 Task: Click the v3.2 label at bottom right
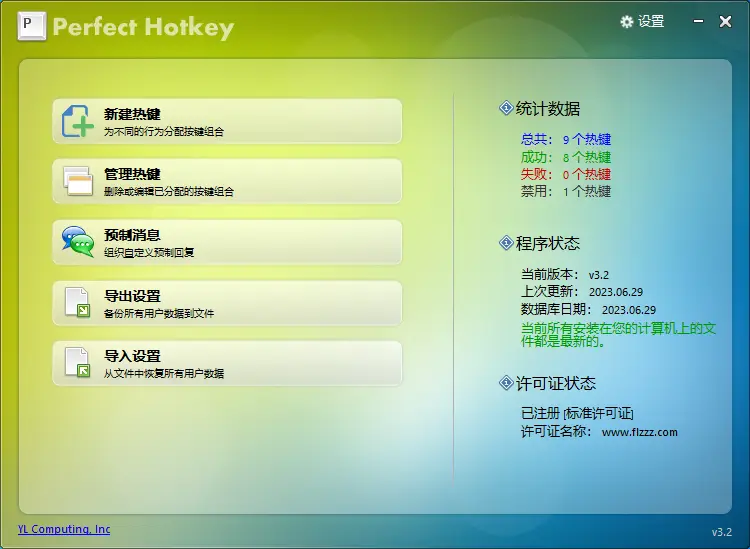pos(721,531)
